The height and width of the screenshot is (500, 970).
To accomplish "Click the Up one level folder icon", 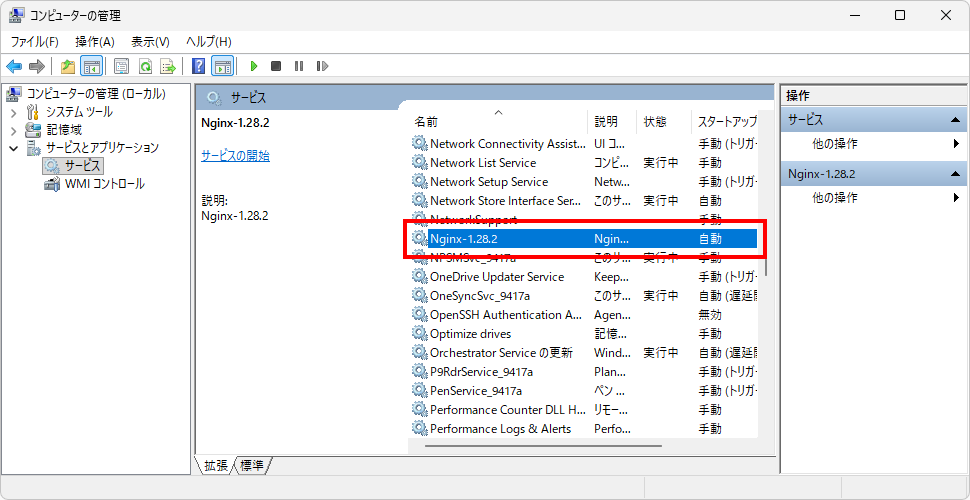I will pos(68,66).
